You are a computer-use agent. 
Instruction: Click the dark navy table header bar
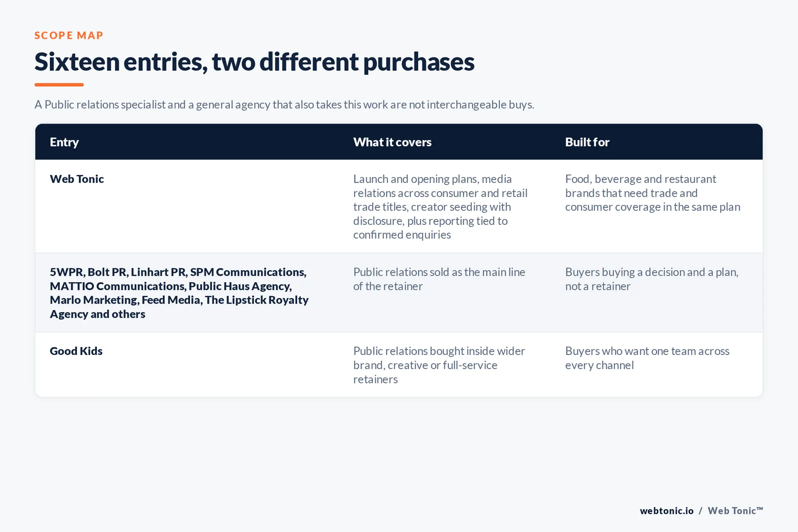point(399,142)
